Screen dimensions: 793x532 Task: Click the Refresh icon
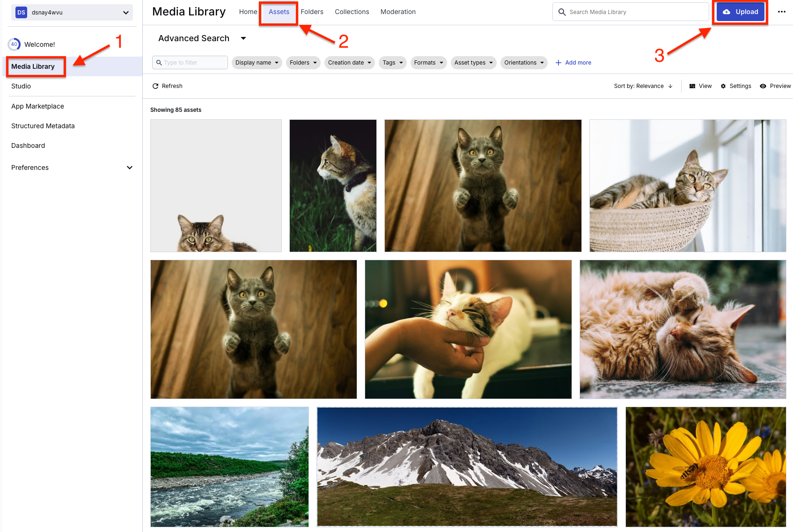coord(155,86)
